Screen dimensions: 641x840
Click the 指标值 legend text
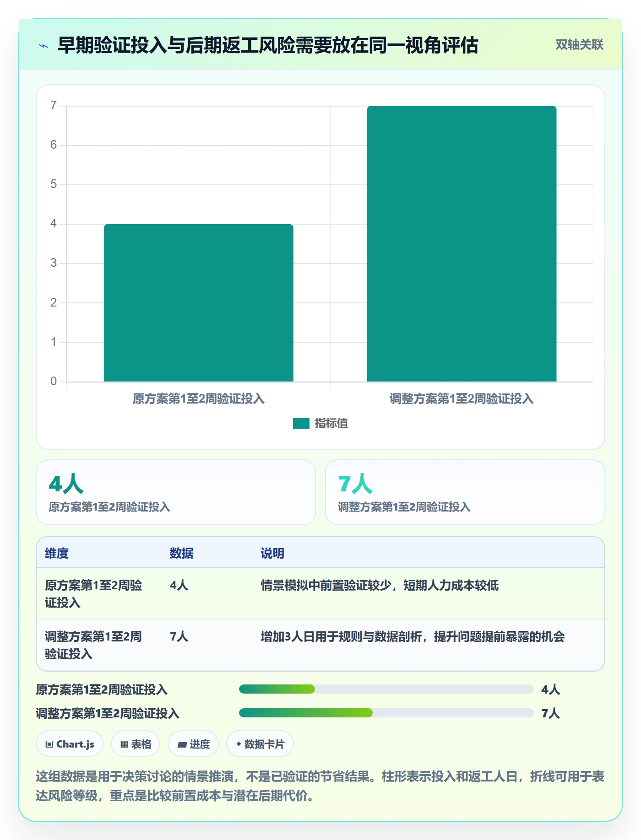click(x=331, y=423)
